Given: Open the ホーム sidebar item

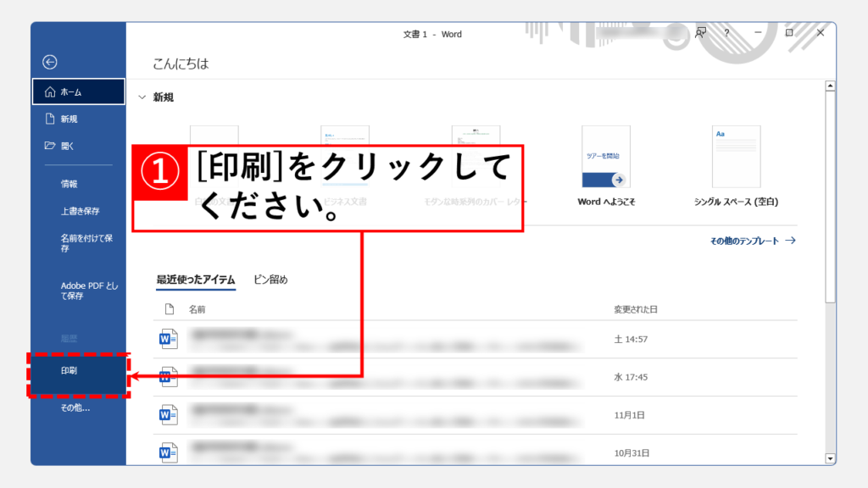Looking at the screenshot, I should point(79,91).
